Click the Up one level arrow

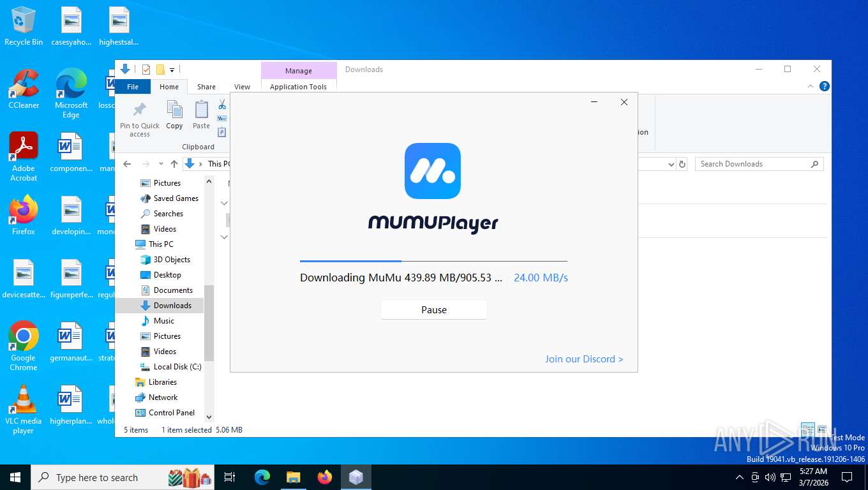click(x=174, y=164)
